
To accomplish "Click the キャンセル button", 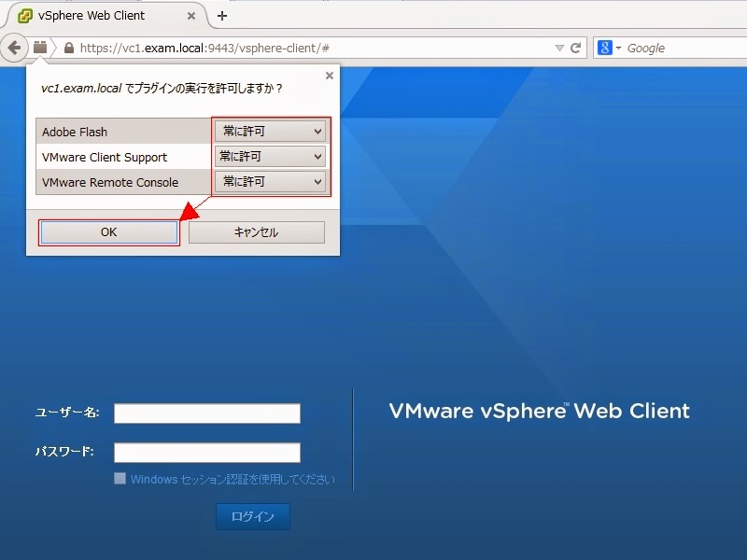I will click(x=256, y=232).
